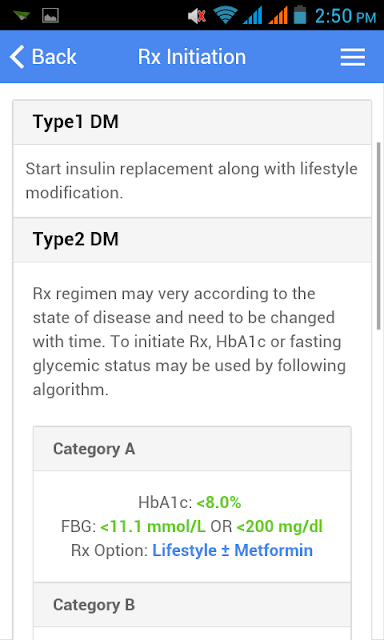Image resolution: width=384 pixels, height=640 pixels.
Task: Tap the picture notification icon in status bar
Action: tap(51, 16)
